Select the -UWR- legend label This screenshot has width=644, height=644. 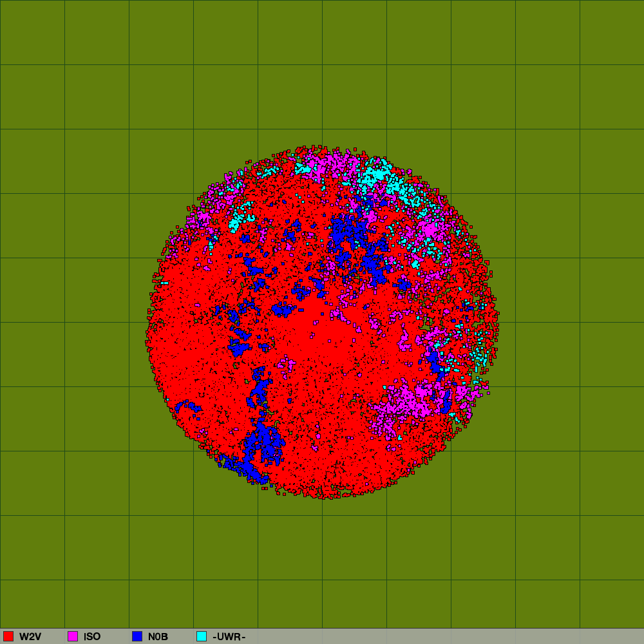pyautogui.click(x=229, y=637)
